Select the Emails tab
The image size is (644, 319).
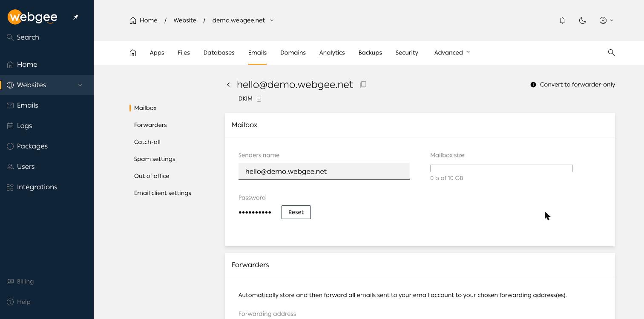pyautogui.click(x=257, y=53)
